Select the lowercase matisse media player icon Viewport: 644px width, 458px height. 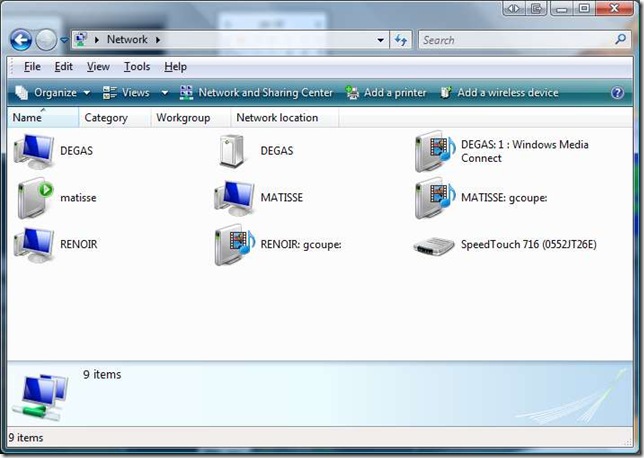click(x=35, y=198)
